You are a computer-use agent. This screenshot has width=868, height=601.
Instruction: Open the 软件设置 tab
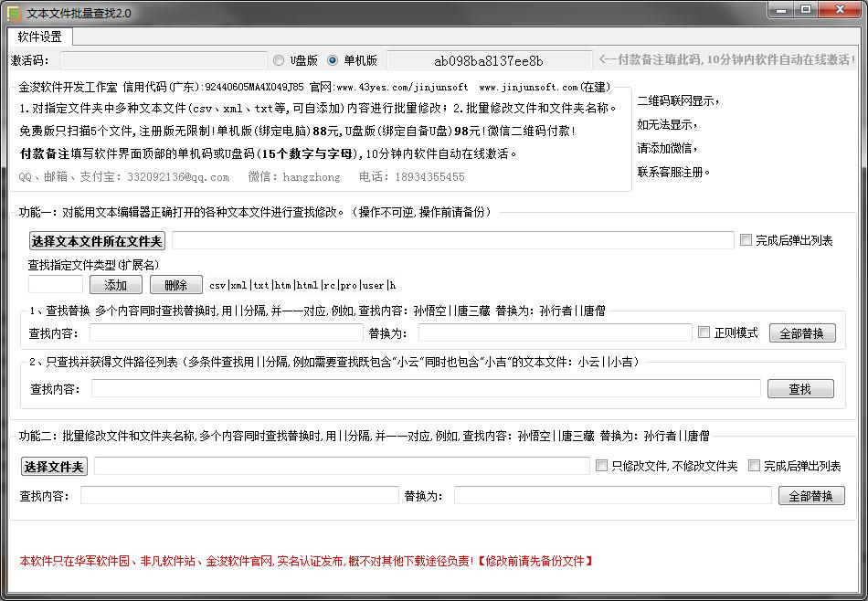coord(40,37)
